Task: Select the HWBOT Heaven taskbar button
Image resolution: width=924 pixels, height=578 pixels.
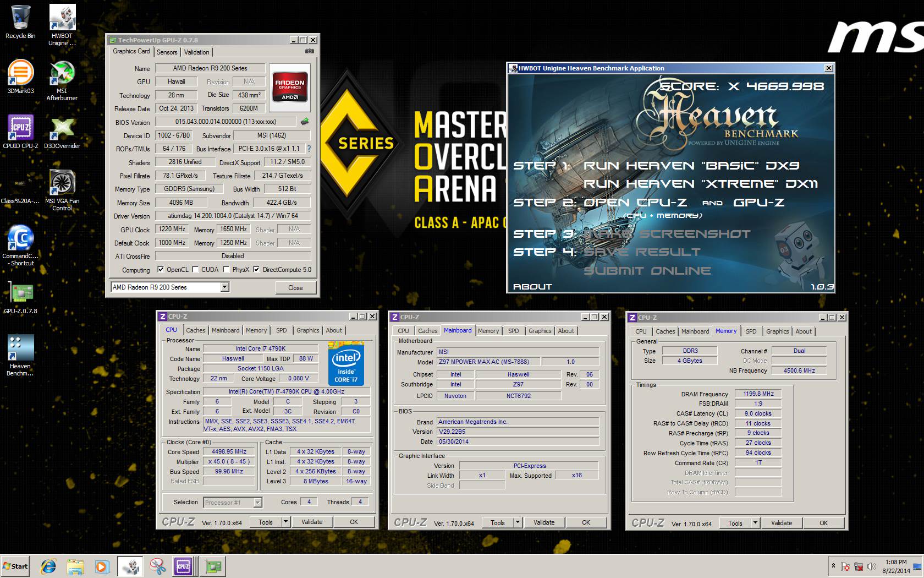Action: pyautogui.click(x=130, y=566)
